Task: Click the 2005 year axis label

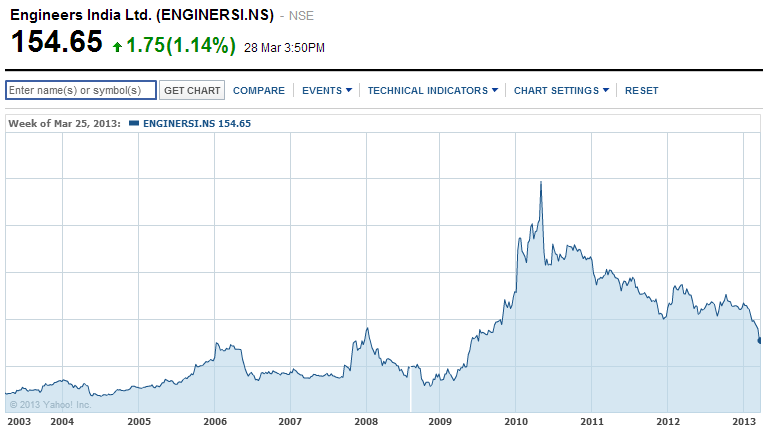Action: [x=139, y=421]
